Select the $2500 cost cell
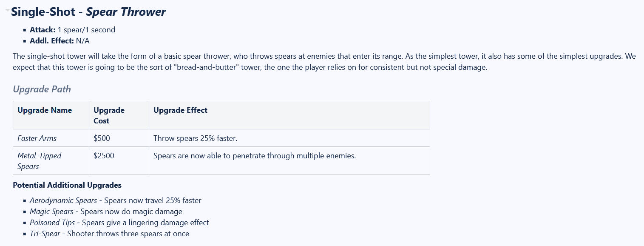Viewport: 644px width, 246px height. pyautogui.click(x=119, y=161)
